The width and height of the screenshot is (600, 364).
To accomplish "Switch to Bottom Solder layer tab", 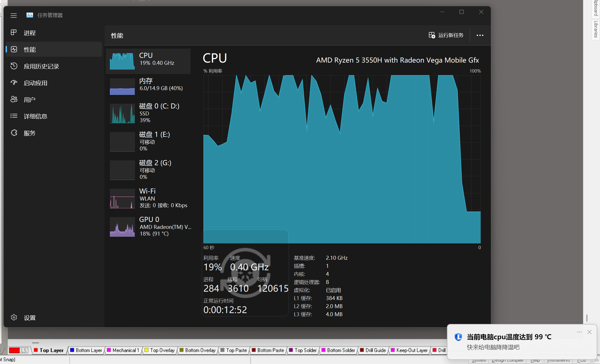I will tap(338, 350).
